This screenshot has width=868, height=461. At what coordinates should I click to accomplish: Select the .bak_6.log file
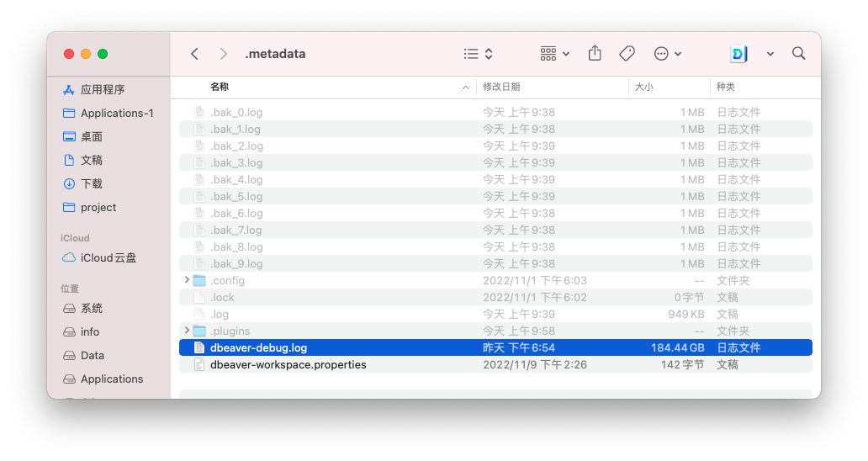point(495,213)
